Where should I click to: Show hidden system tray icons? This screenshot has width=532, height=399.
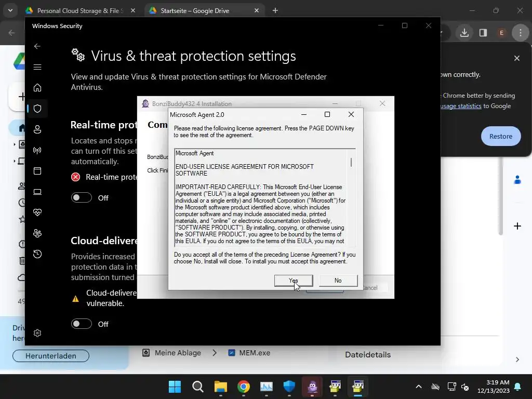click(419, 387)
